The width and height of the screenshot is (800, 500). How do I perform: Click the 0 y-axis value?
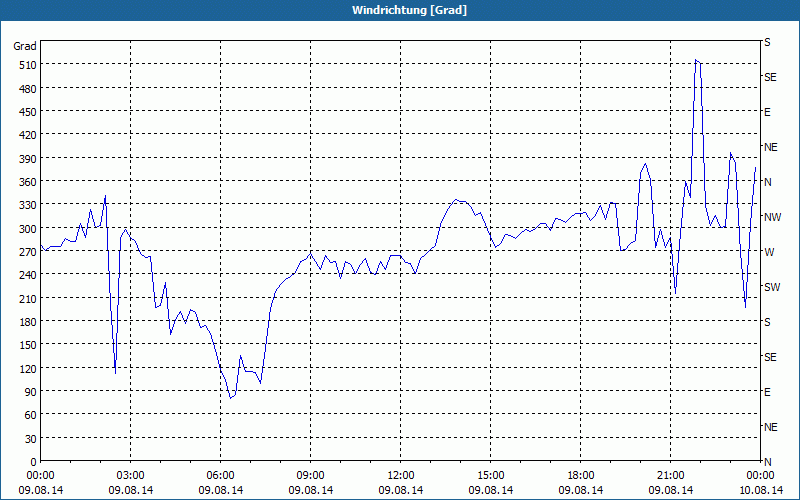click(33, 462)
